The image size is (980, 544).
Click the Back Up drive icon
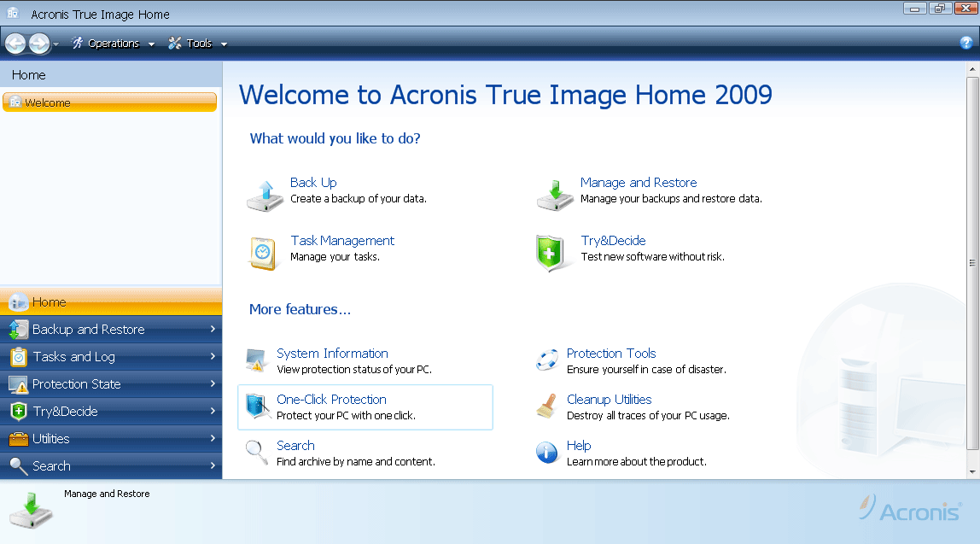[265, 196]
